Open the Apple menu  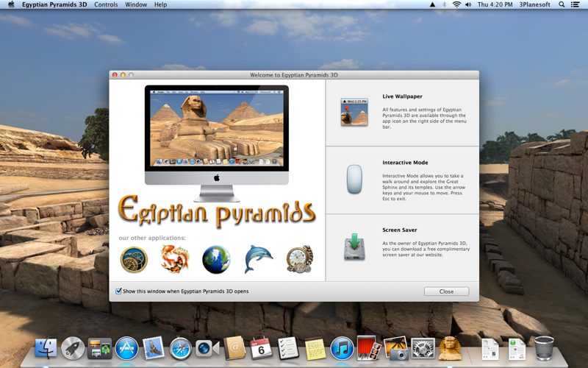[x=11, y=4]
